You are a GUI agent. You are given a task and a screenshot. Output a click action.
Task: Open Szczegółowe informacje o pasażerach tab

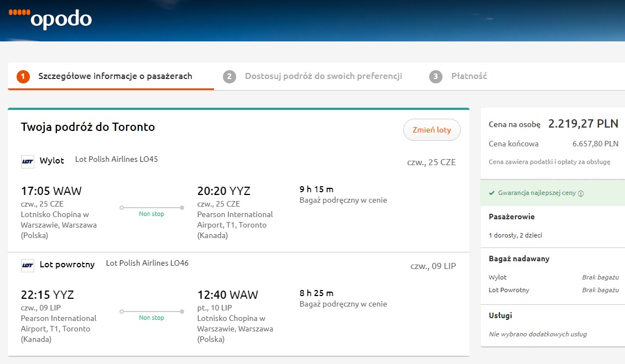point(115,76)
